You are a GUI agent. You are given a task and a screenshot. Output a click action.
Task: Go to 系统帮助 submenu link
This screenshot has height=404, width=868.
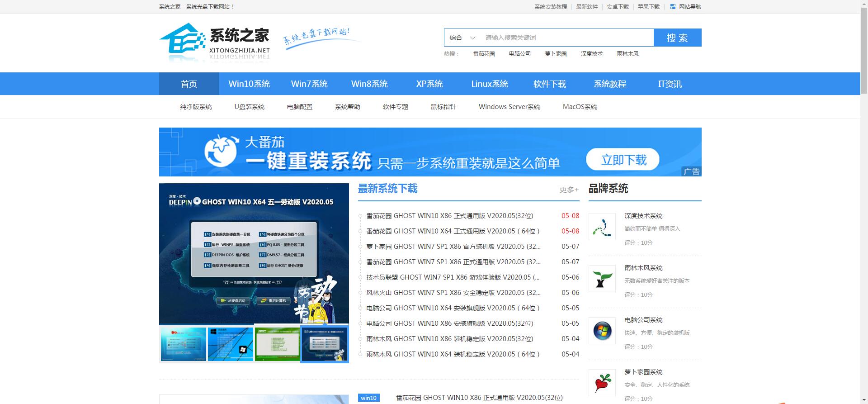[x=348, y=107]
